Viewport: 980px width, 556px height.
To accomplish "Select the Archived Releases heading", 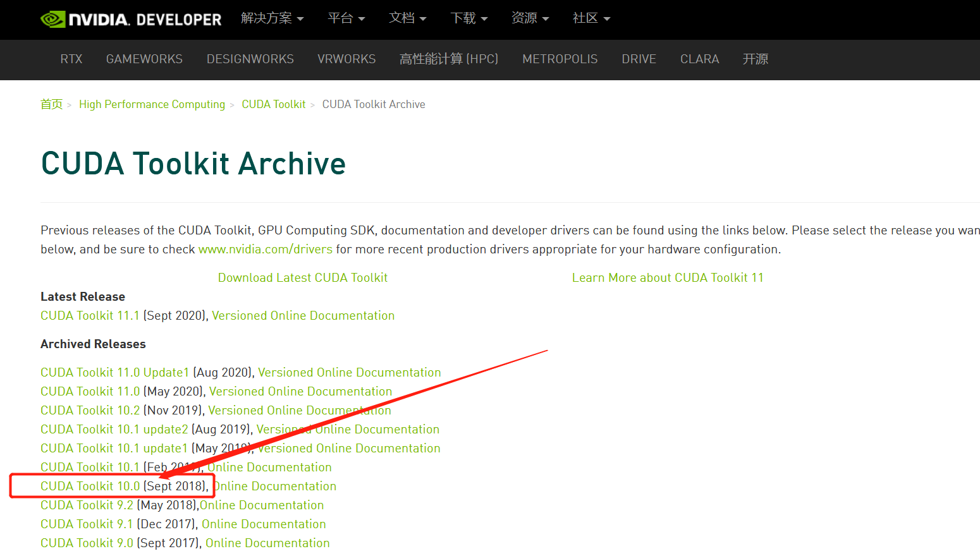I will [93, 344].
